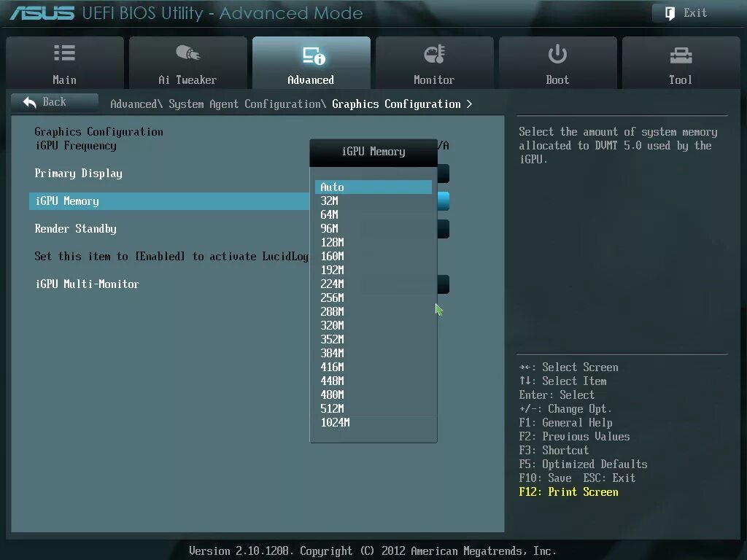Select 96M iGPU memory option
This screenshot has height=560, width=747.
(x=373, y=228)
